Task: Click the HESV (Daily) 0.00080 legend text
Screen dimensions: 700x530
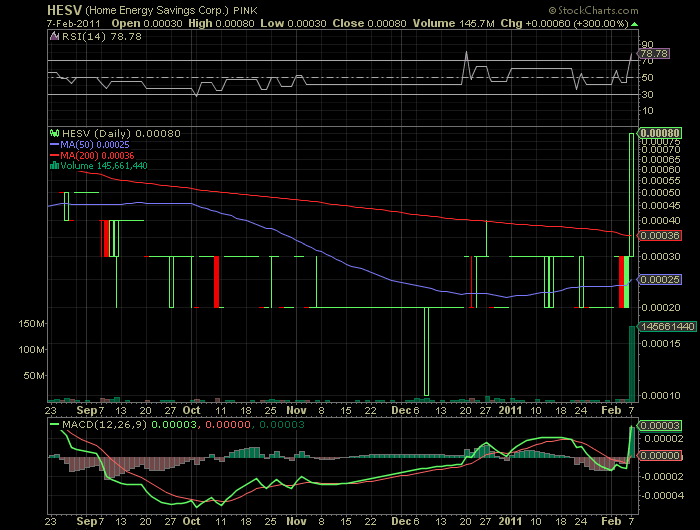Action: 121,133
